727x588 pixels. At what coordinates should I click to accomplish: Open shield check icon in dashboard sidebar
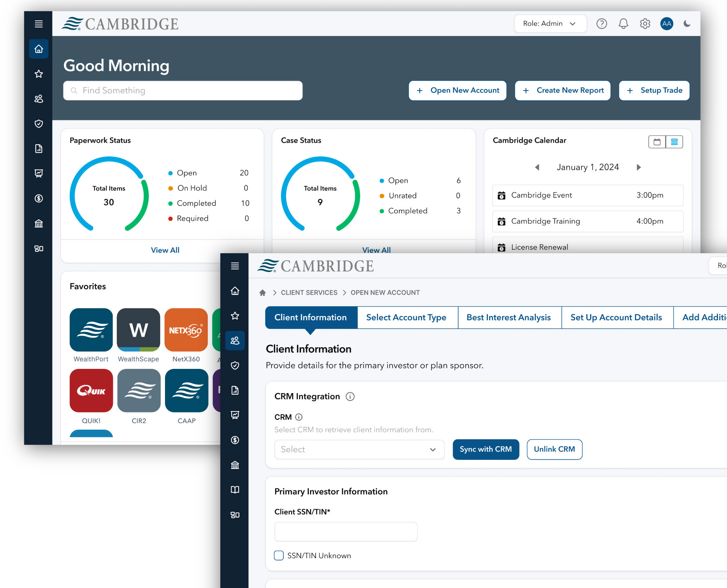point(38,123)
